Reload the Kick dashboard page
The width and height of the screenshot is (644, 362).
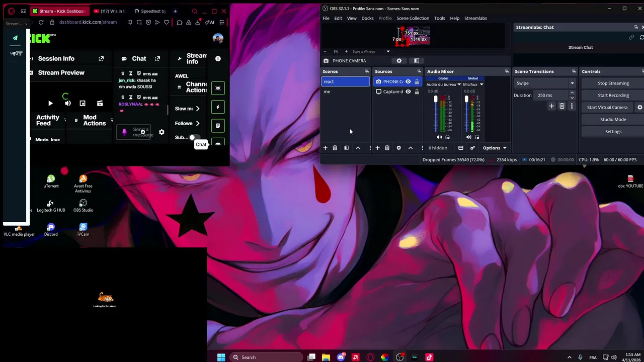[41, 22]
